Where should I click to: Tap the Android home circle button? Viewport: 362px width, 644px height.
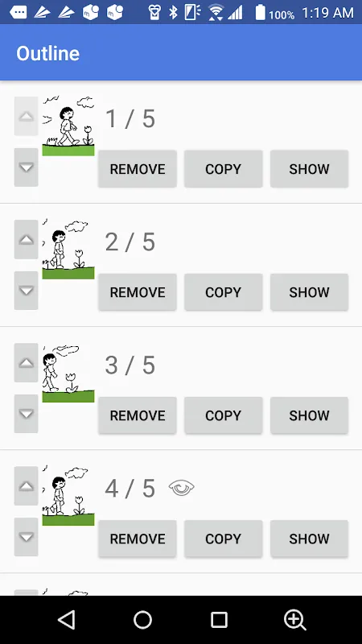[143, 620]
